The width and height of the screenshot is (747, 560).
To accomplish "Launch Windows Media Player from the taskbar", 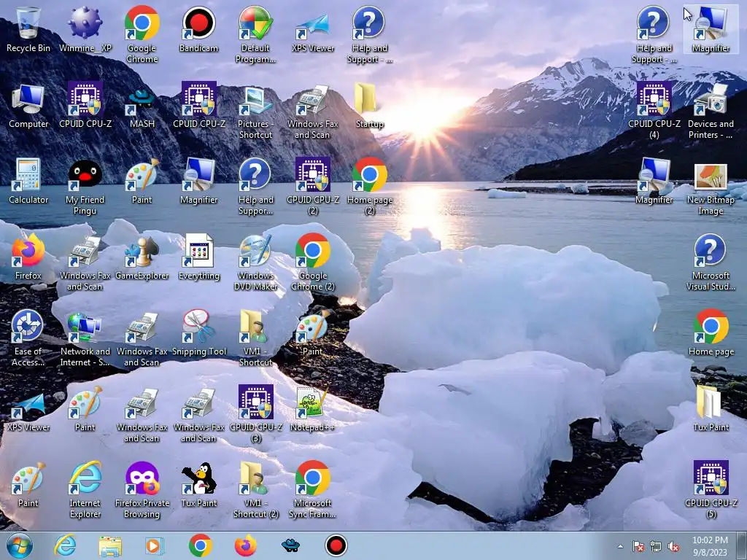I will [x=155, y=545].
